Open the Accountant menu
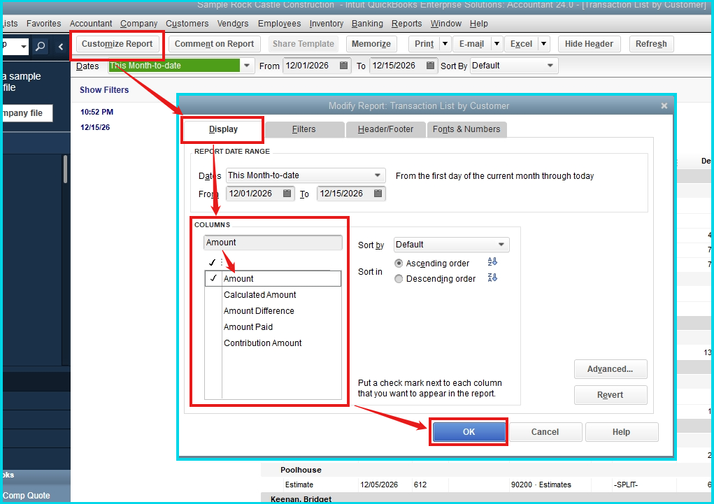714x504 pixels. coord(91,23)
